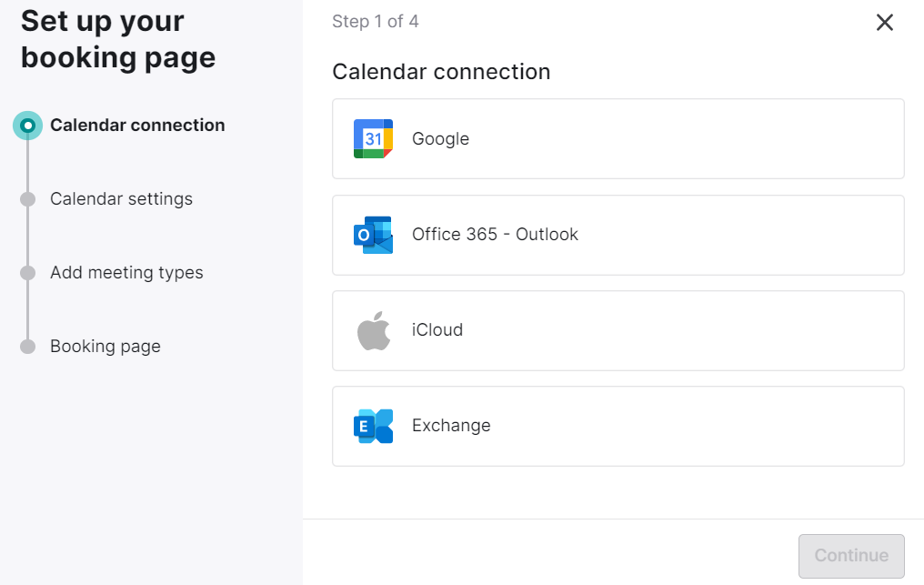
Task: Click the Set up your booking page title
Action: (118, 39)
